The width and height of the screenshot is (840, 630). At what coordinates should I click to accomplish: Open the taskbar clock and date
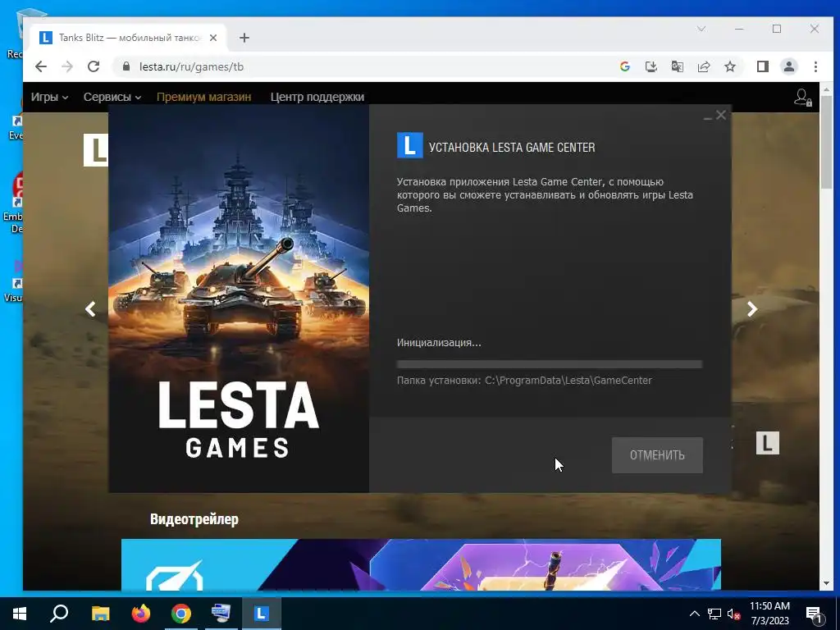[x=769, y=614]
